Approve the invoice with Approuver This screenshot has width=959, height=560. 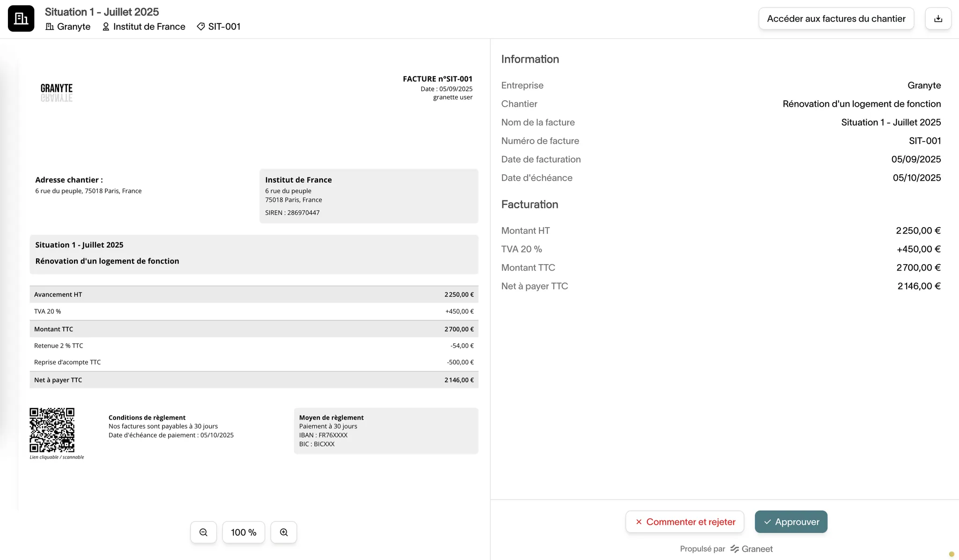pos(791,522)
